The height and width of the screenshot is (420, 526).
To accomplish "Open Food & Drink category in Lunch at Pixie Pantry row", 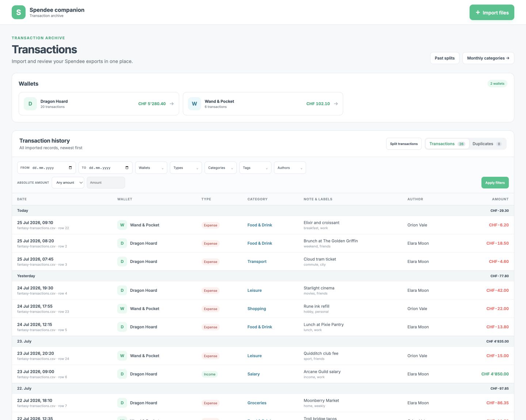I will (260, 327).
